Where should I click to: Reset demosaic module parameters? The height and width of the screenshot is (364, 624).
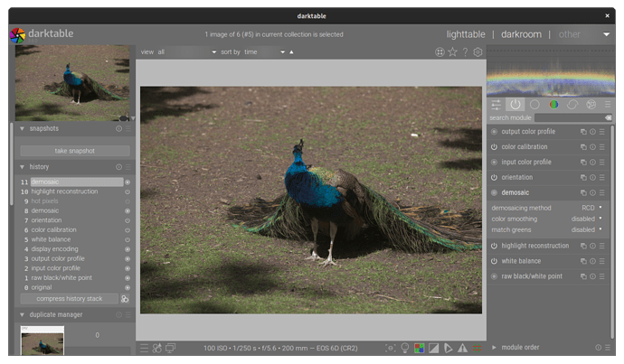coord(592,192)
